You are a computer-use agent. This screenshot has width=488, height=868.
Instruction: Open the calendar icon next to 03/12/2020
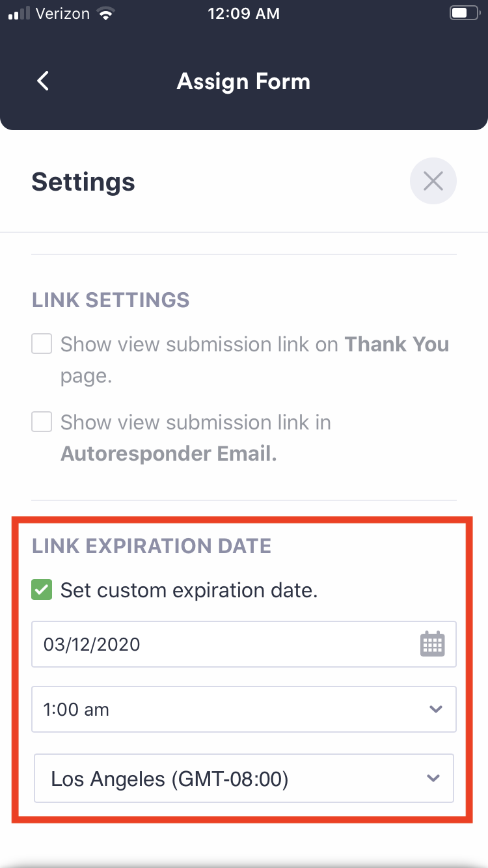433,644
